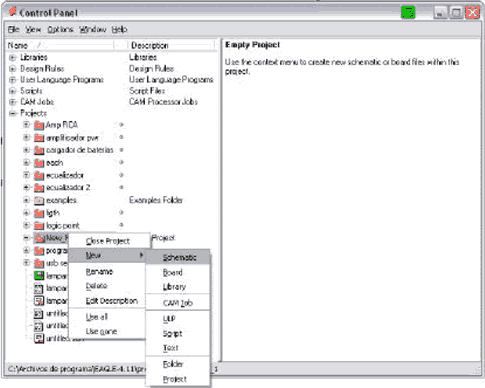Open the View menu

point(33,30)
